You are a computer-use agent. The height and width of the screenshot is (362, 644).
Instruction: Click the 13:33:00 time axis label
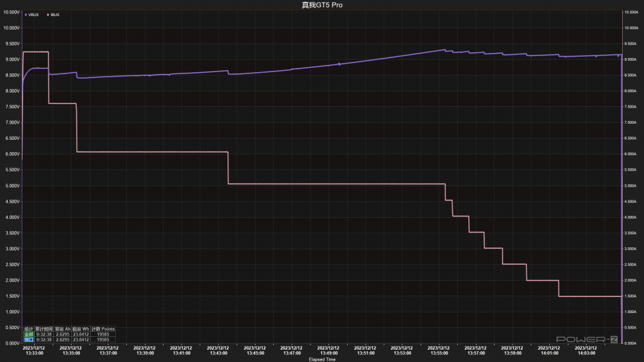point(35,353)
